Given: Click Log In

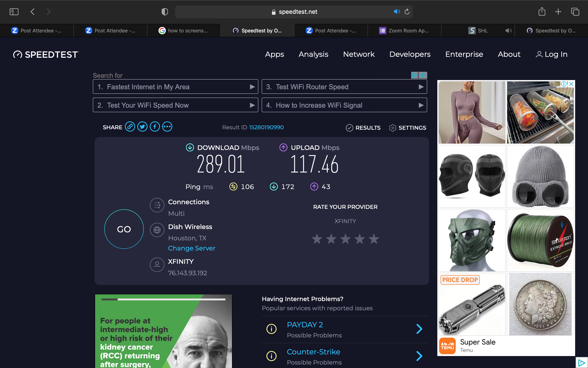Looking at the screenshot, I should [551, 54].
